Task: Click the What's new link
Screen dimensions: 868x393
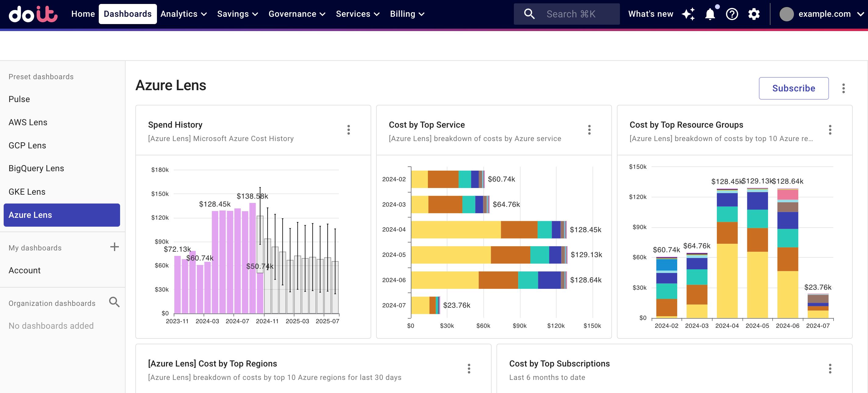Action: pos(650,14)
